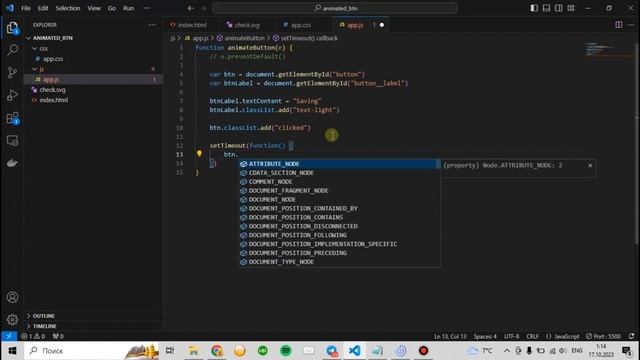Go forward with navigation arrow

[204, 8]
